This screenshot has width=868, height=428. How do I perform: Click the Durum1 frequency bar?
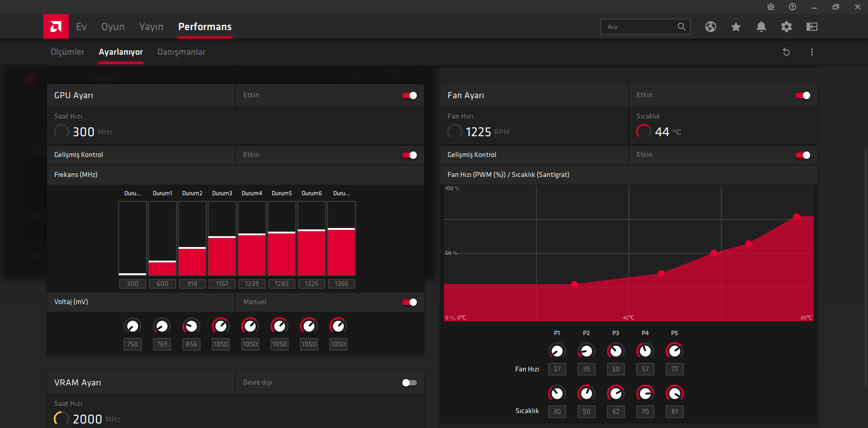(162, 238)
